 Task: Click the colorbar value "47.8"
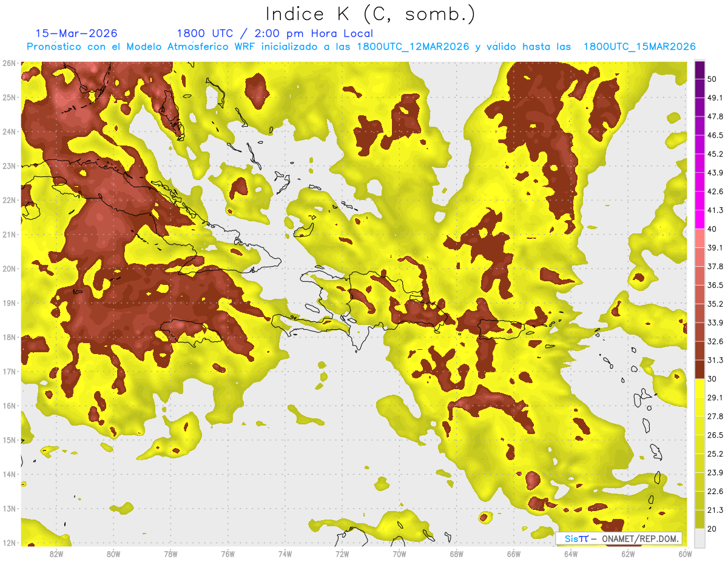pyautogui.click(x=715, y=116)
